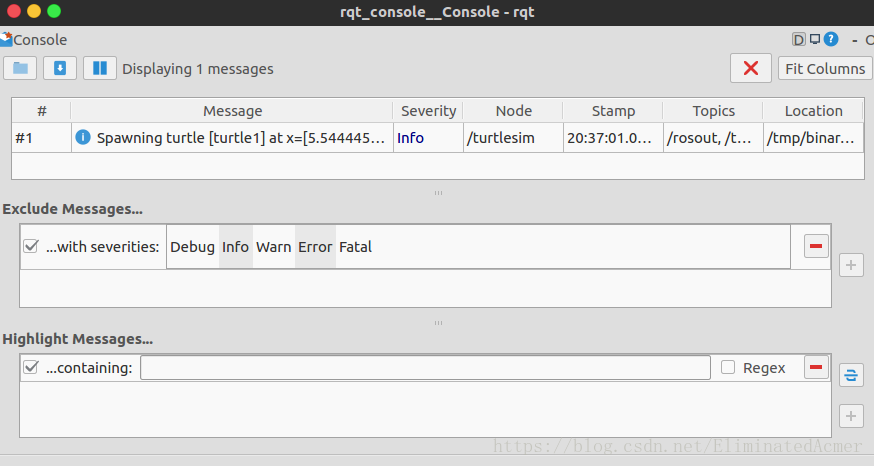Click the Fit Columns button
Screen dimensions: 874x466
click(x=825, y=68)
